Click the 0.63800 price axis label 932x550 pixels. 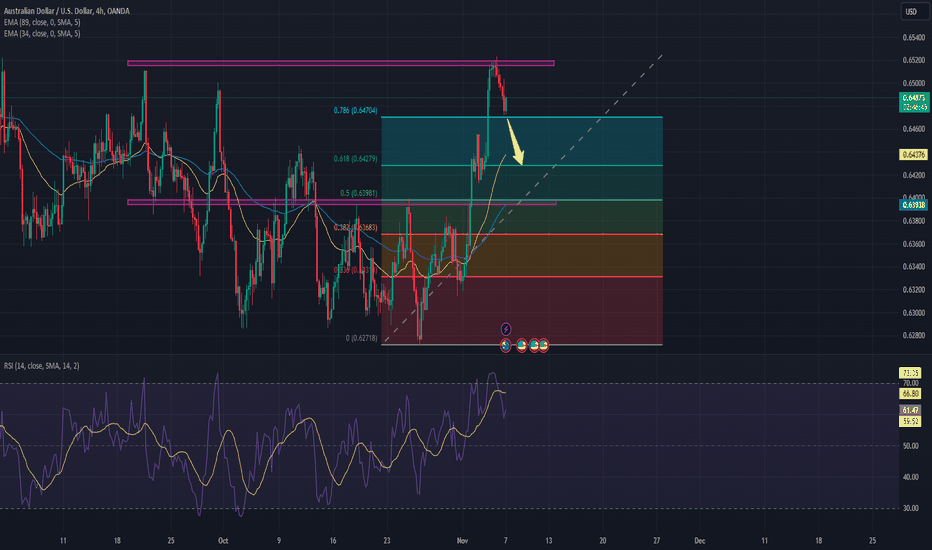tap(914, 221)
